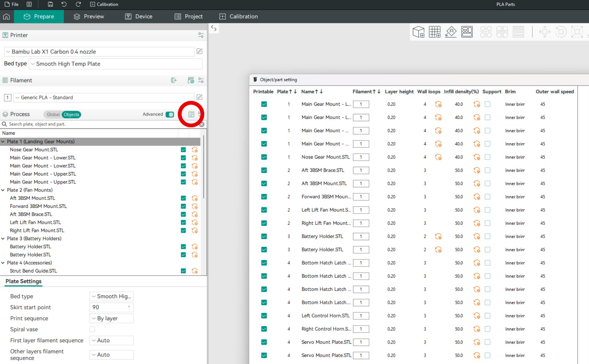Open the Calibration tab in main navigation
The image size is (589, 364).
pos(239,17)
